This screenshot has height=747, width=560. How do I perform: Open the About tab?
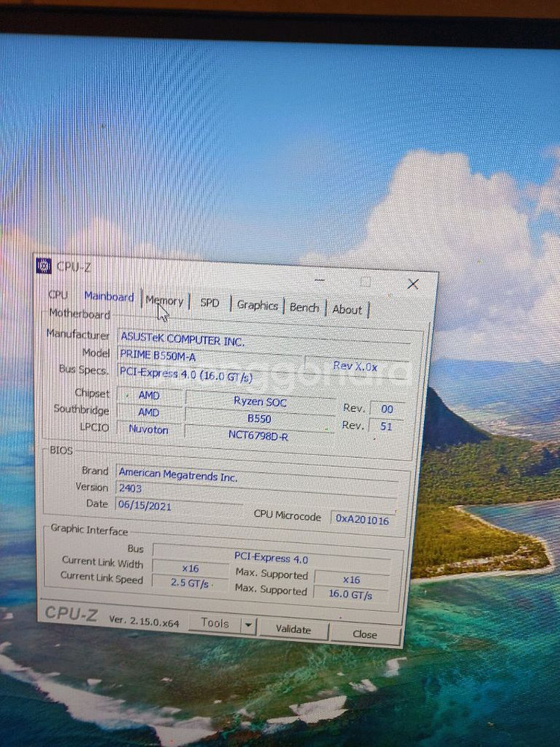pyautogui.click(x=347, y=310)
